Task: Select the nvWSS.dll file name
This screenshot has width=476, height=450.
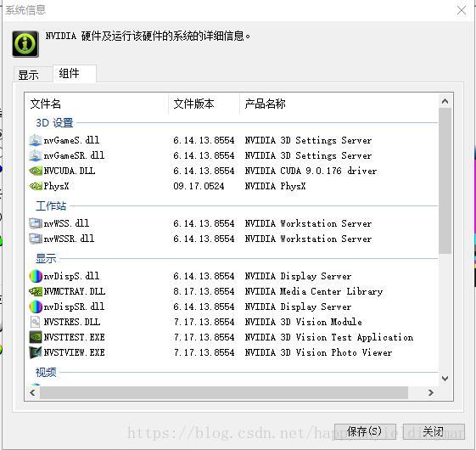Action: point(66,223)
